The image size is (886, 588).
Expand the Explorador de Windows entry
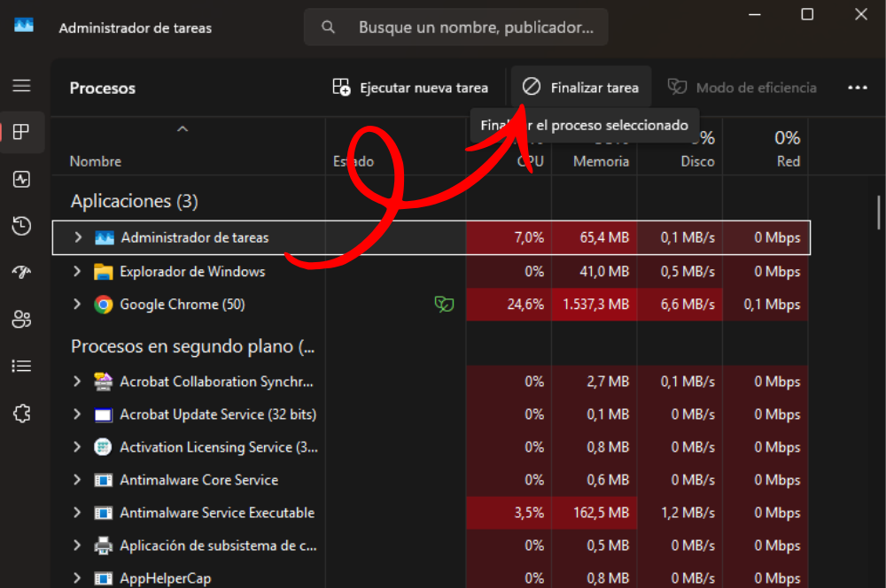pyautogui.click(x=76, y=271)
